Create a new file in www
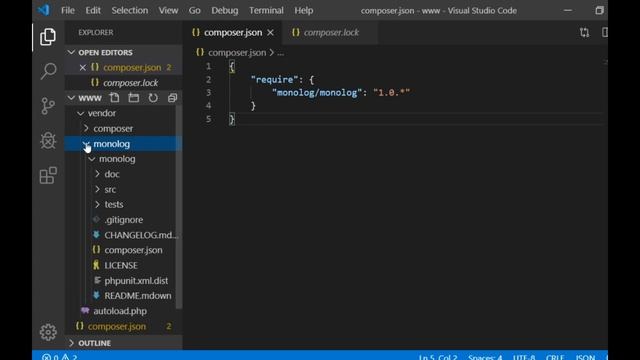Screen dimensions: 640x360 [x=114, y=98]
